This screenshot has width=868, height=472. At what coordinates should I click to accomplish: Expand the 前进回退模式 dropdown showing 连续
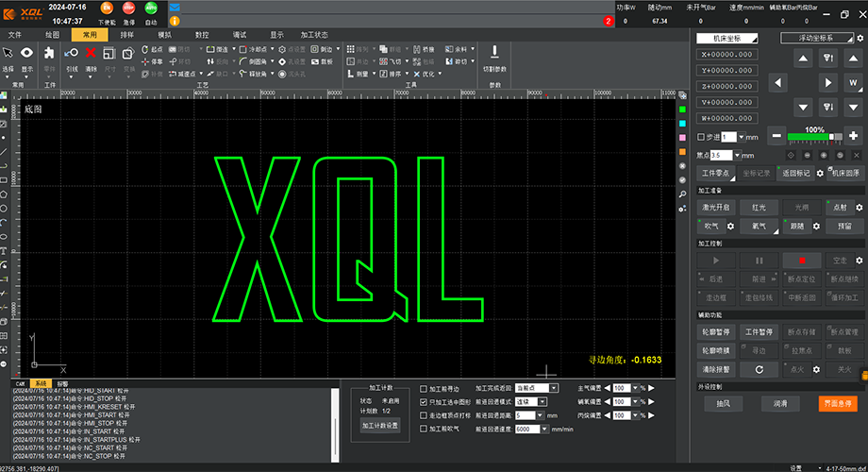(x=537, y=401)
